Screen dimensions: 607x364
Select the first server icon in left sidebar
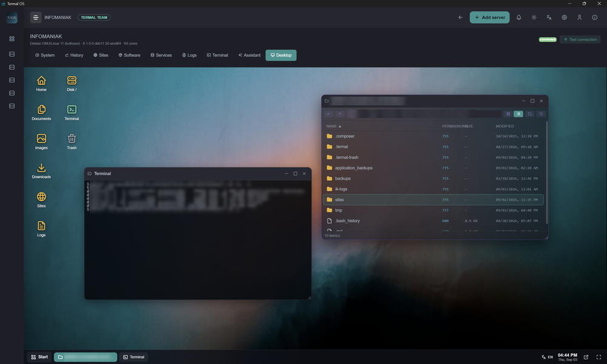coord(12,54)
